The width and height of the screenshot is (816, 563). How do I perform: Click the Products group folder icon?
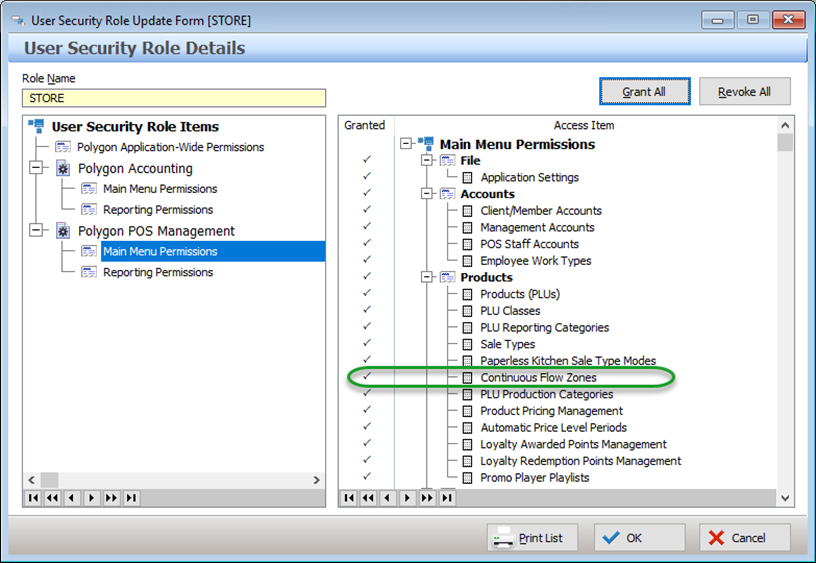(x=448, y=277)
